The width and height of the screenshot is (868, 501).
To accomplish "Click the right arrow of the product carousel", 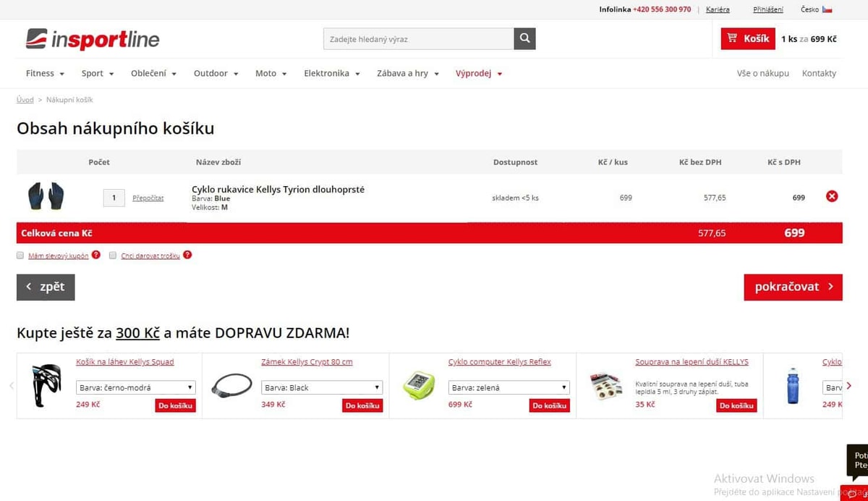I will tap(849, 386).
